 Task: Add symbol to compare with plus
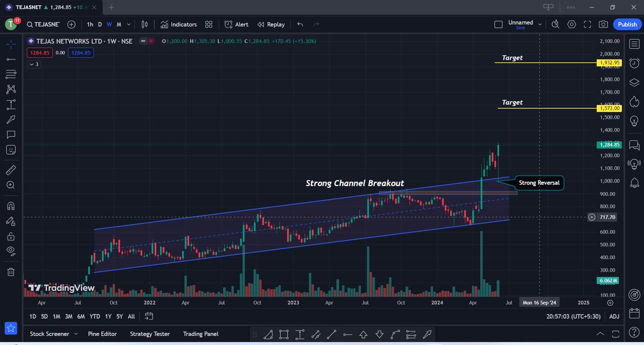(x=71, y=24)
